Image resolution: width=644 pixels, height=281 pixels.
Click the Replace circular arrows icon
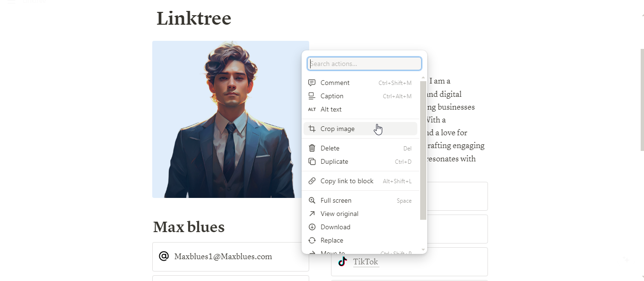pyautogui.click(x=312, y=240)
